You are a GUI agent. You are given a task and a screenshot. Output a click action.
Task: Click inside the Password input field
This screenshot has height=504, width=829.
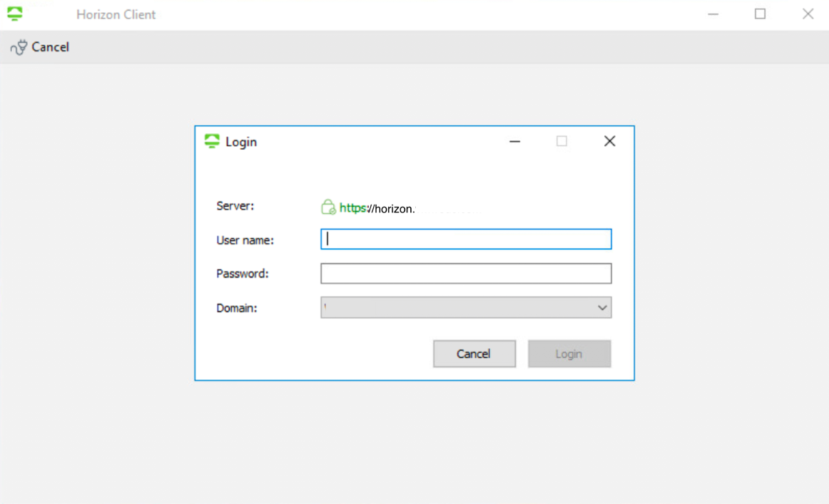pos(466,273)
